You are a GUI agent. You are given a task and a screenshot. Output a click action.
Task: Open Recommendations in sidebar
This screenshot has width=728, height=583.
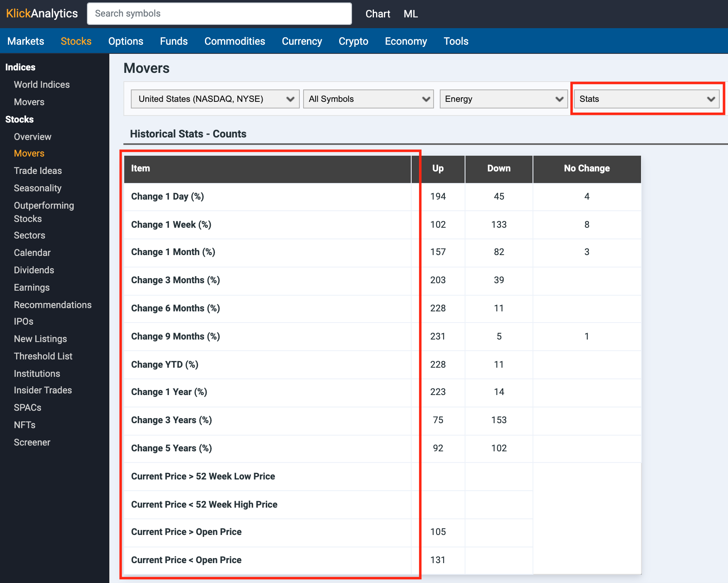tap(53, 305)
